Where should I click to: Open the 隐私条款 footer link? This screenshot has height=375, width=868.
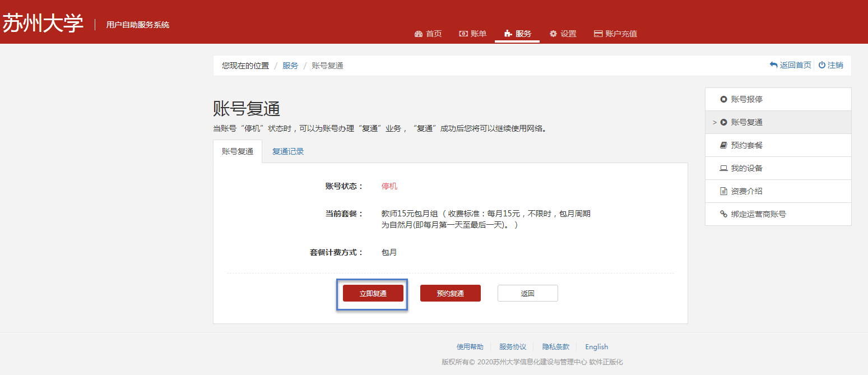coord(556,347)
